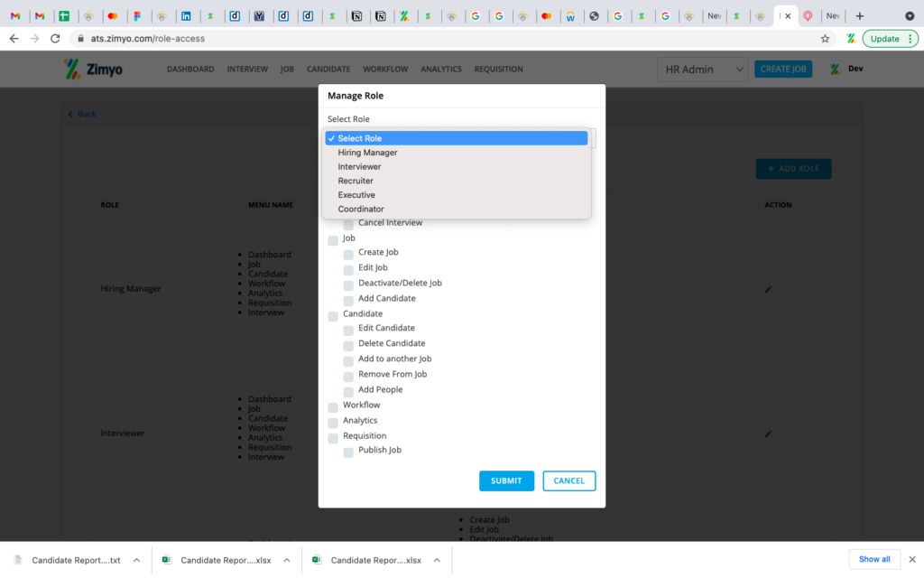
Task: Check Remove From Job checkbox
Action: (348, 376)
